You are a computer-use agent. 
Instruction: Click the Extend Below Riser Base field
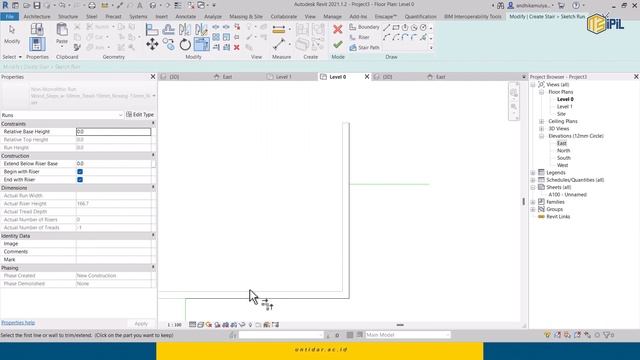tap(113, 163)
